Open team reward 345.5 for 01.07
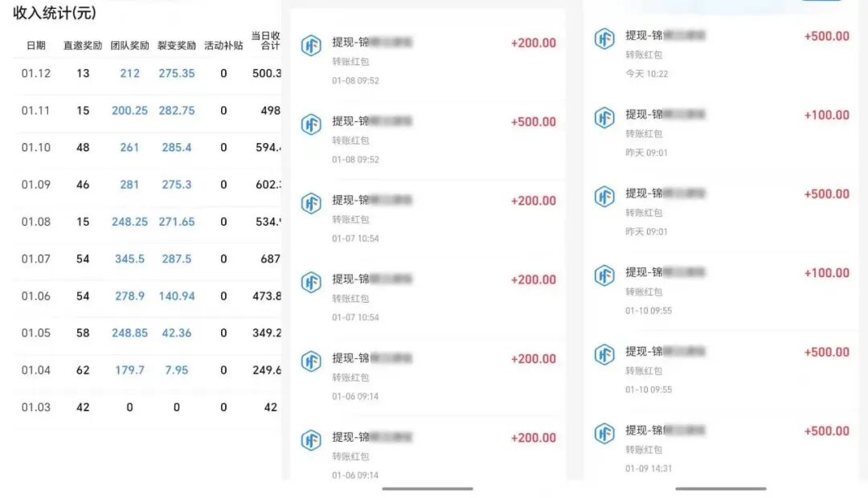 coord(129,259)
